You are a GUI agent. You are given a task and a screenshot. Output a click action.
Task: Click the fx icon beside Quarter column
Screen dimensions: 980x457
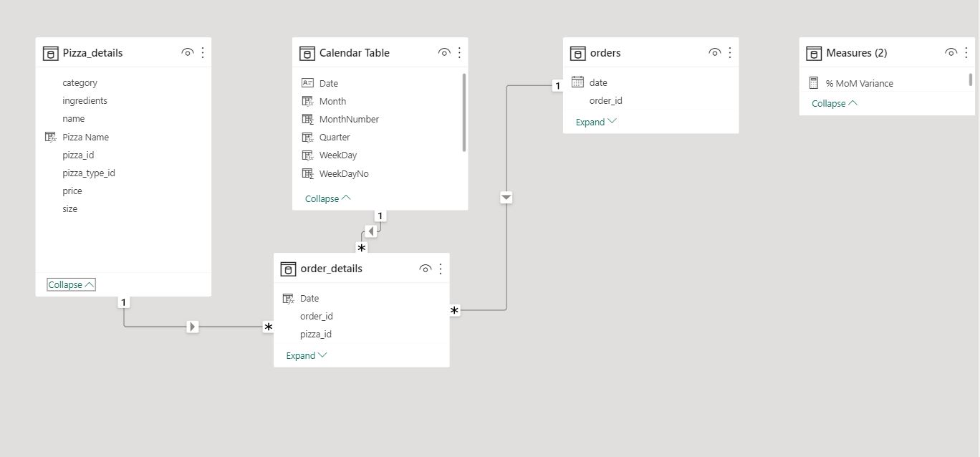click(307, 137)
